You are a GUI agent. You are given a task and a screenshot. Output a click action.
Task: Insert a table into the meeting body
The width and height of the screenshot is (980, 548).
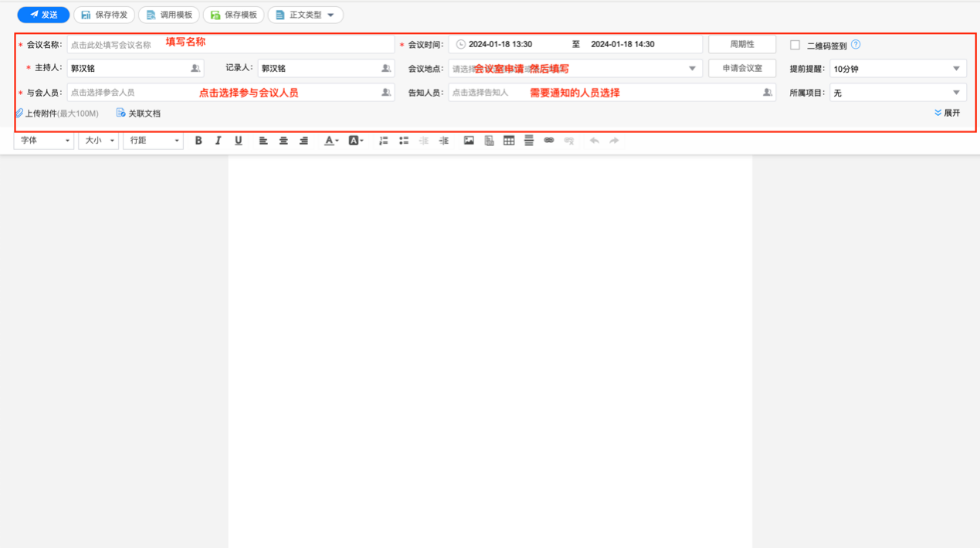tap(508, 140)
